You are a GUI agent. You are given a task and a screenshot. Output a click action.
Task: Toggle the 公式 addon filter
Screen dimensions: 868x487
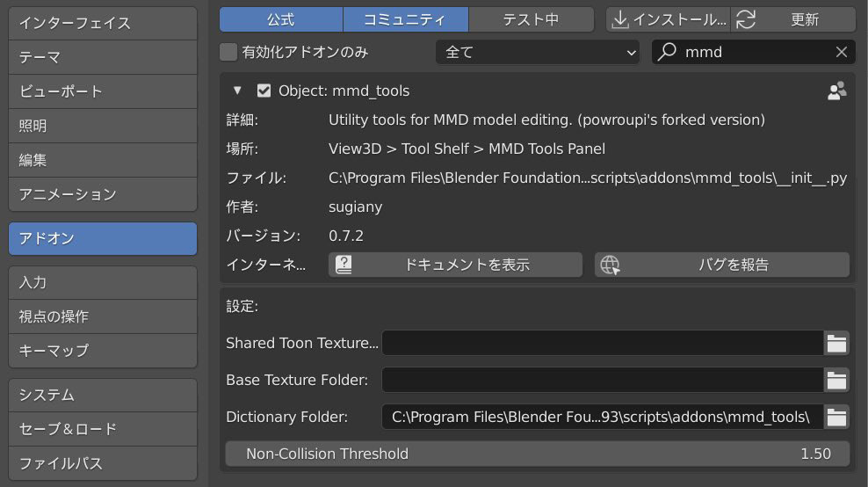281,20
